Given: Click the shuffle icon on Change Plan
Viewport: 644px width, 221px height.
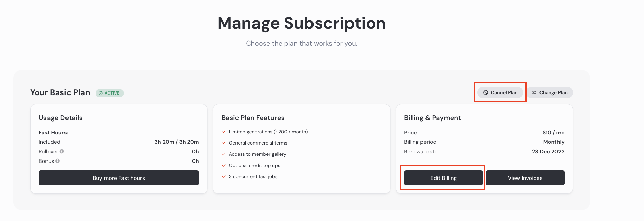Looking at the screenshot, I should (x=534, y=92).
